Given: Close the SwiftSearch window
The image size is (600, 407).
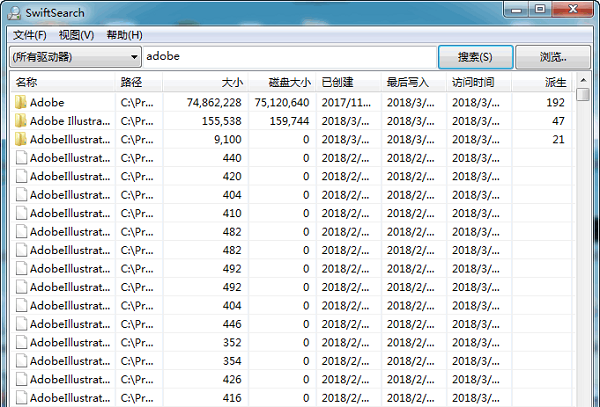Looking at the screenshot, I should pos(572,9).
